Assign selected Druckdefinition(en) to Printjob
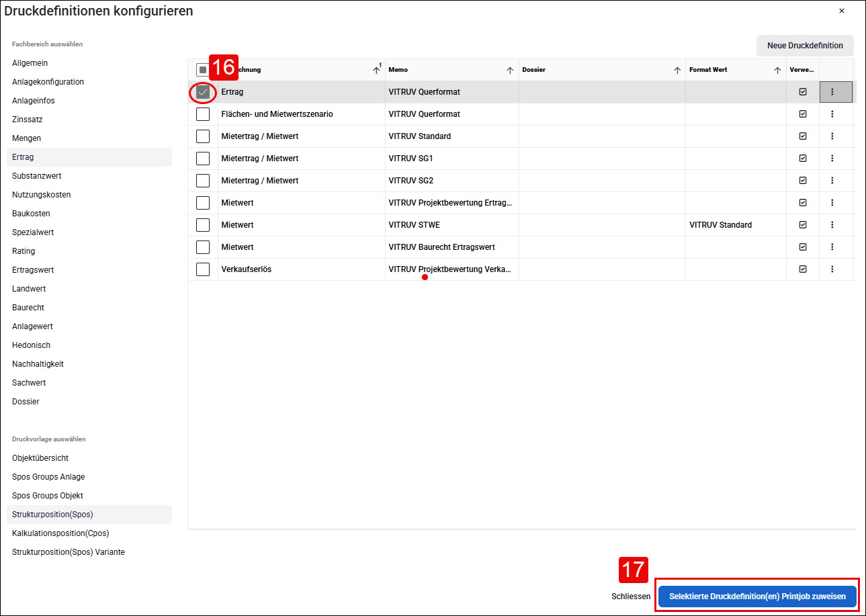The width and height of the screenshot is (866, 616). [757, 597]
